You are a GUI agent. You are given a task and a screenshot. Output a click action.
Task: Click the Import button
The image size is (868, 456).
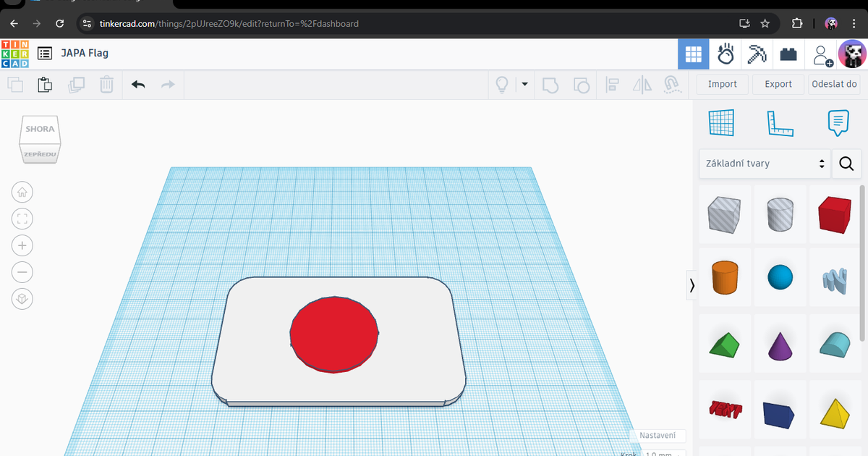721,84
